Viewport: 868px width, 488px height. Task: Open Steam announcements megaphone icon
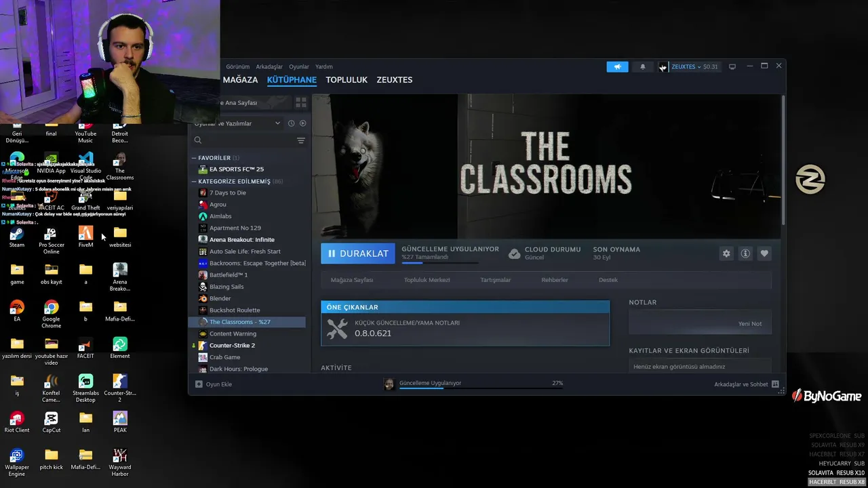click(x=617, y=66)
